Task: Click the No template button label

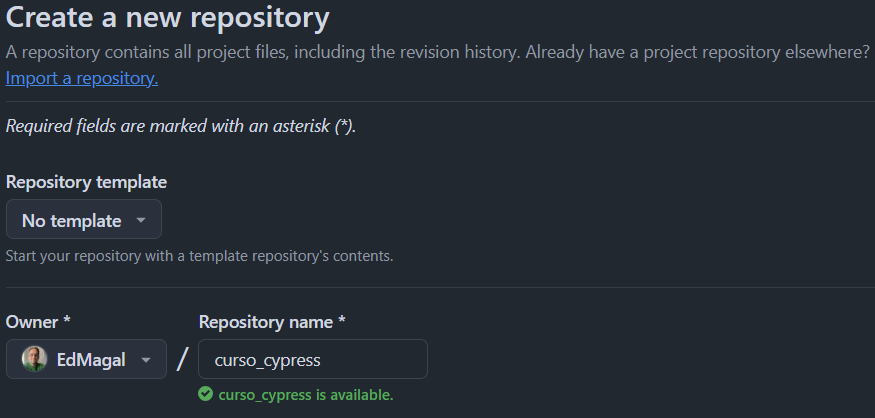Action: tap(72, 220)
